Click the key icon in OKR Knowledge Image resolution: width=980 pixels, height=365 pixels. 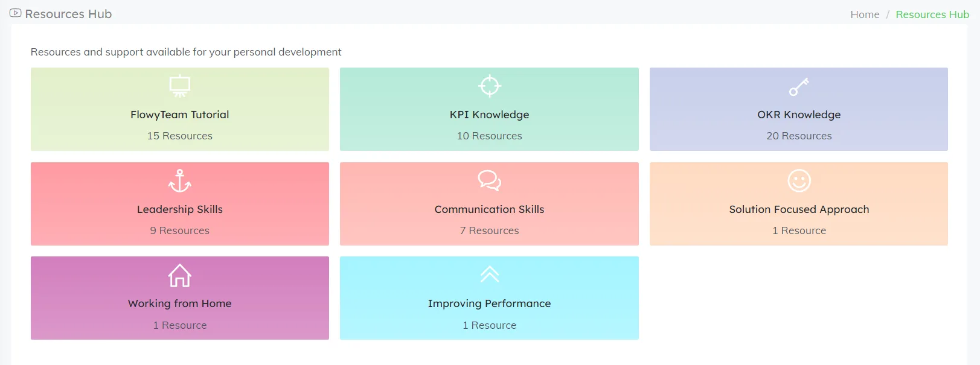coord(799,87)
